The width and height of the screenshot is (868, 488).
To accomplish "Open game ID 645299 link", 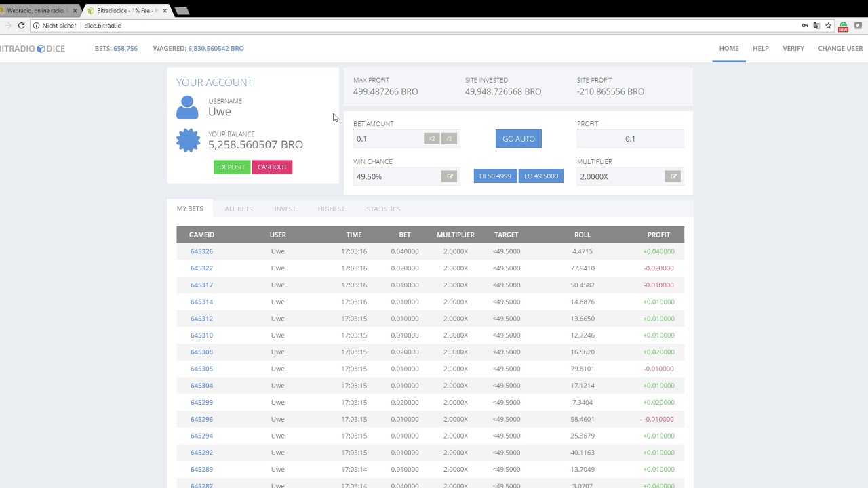I will [201, 403].
